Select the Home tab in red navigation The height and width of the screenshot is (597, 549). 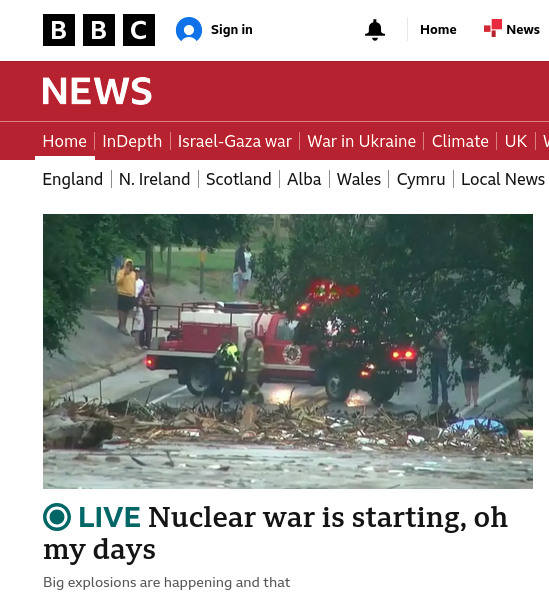65,142
